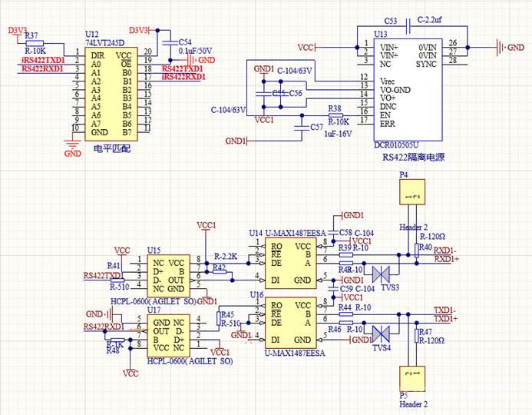Screen dimensions: 532x415
Task: Click the U16 MAX1487EESA transceiver body
Action: coord(291,323)
